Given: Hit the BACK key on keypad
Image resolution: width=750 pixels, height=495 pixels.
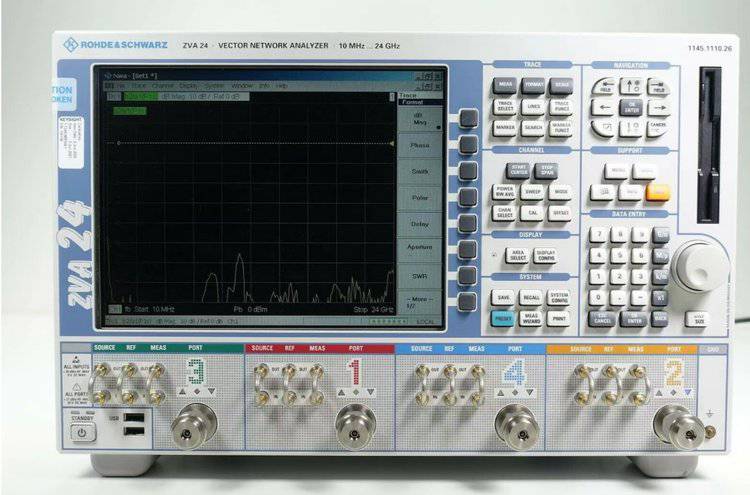Looking at the screenshot, I should pyautogui.click(x=660, y=319).
